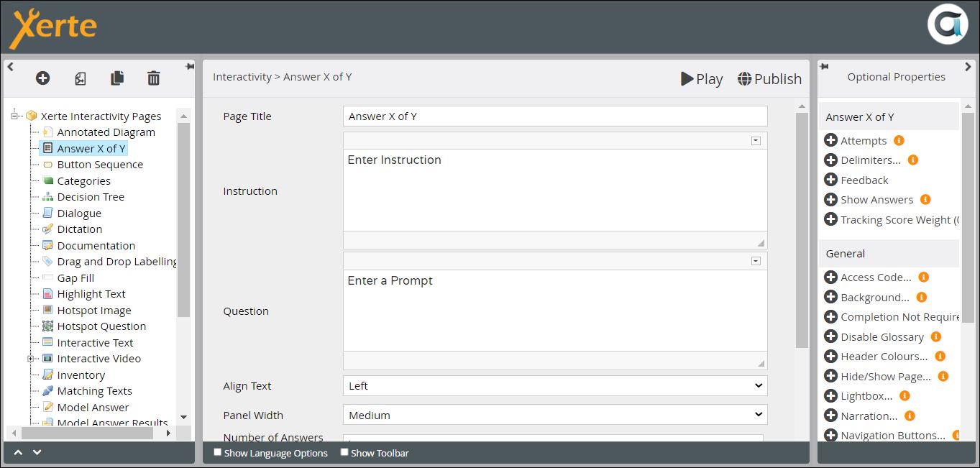
Task: Click the add new page plus icon
Action: [42, 78]
